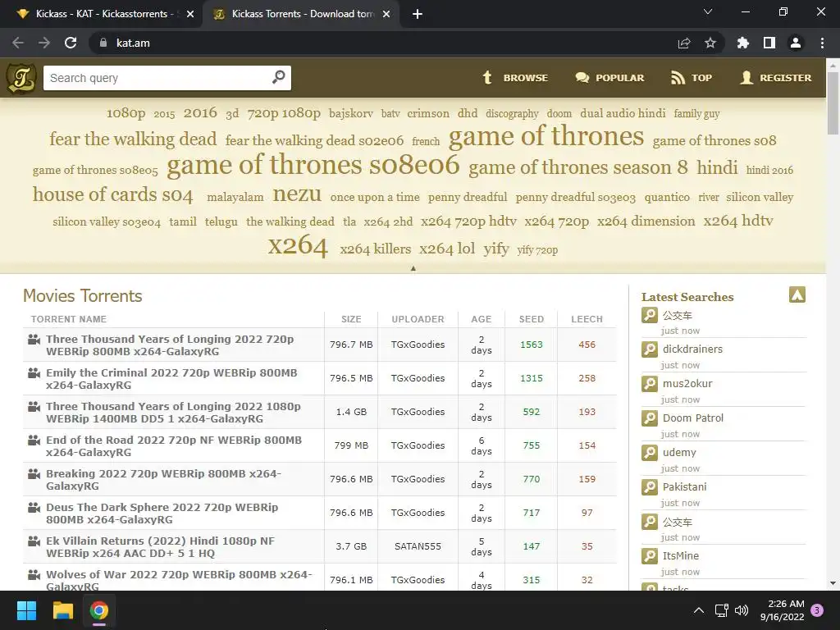This screenshot has height=630, width=840.
Task: Open the Register menu item
Action: 776,78
